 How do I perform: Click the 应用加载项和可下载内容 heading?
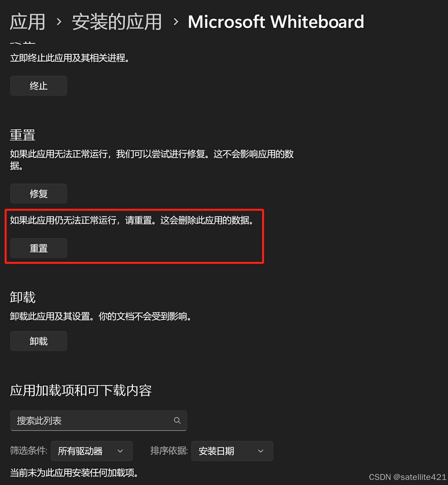tap(81, 390)
